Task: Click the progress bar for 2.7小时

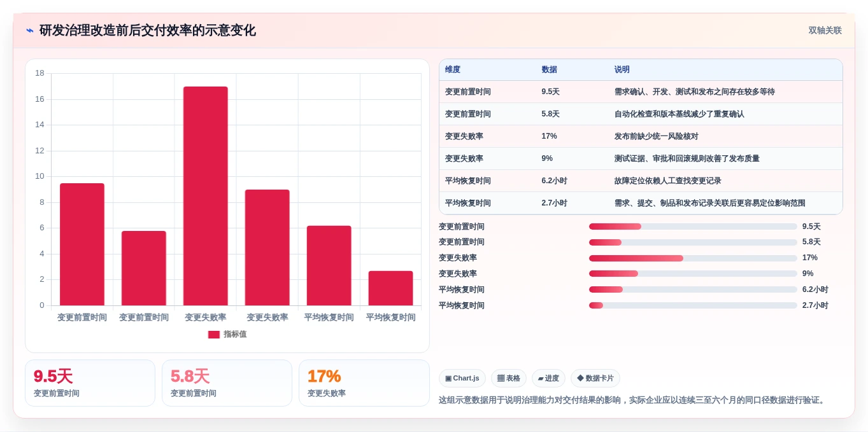Action: 693,305
